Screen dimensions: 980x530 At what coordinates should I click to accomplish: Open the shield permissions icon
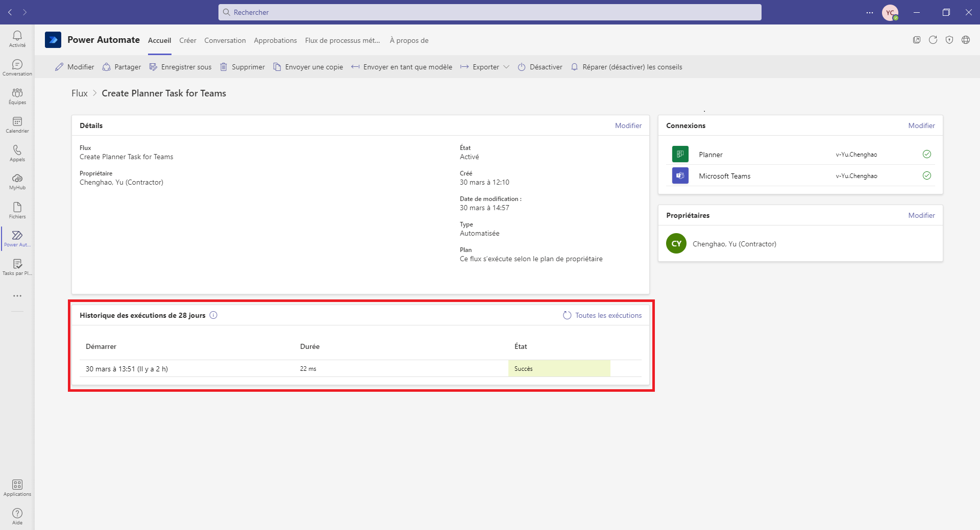pos(949,40)
